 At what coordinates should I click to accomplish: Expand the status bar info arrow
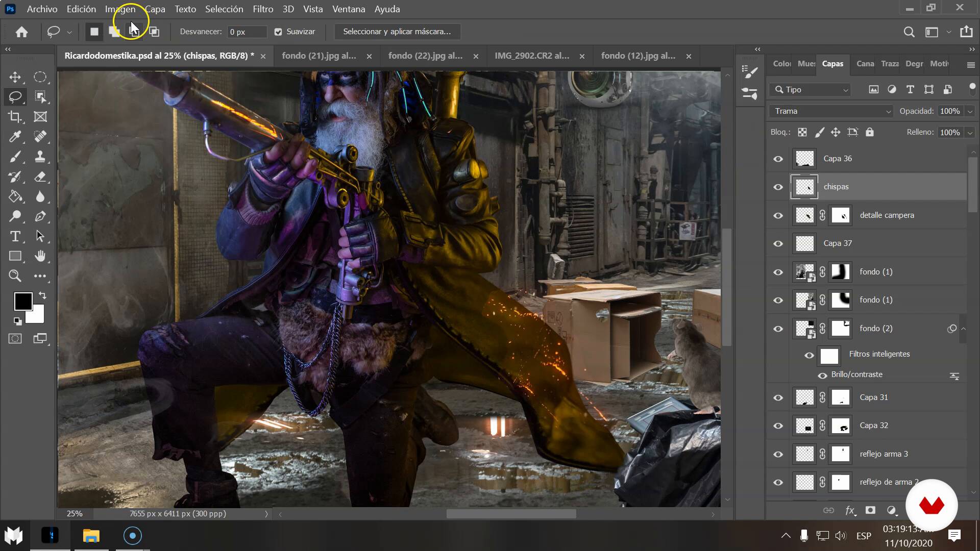tap(266, 514)
